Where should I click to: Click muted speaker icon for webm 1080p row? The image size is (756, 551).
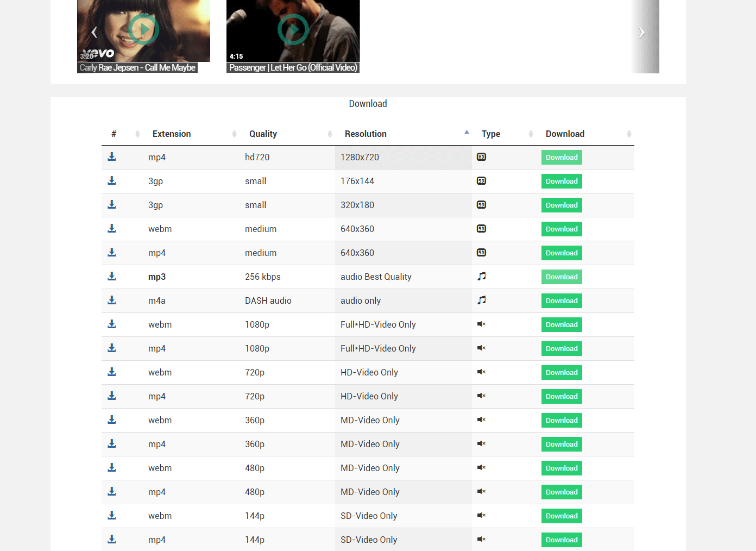(481, 324)
